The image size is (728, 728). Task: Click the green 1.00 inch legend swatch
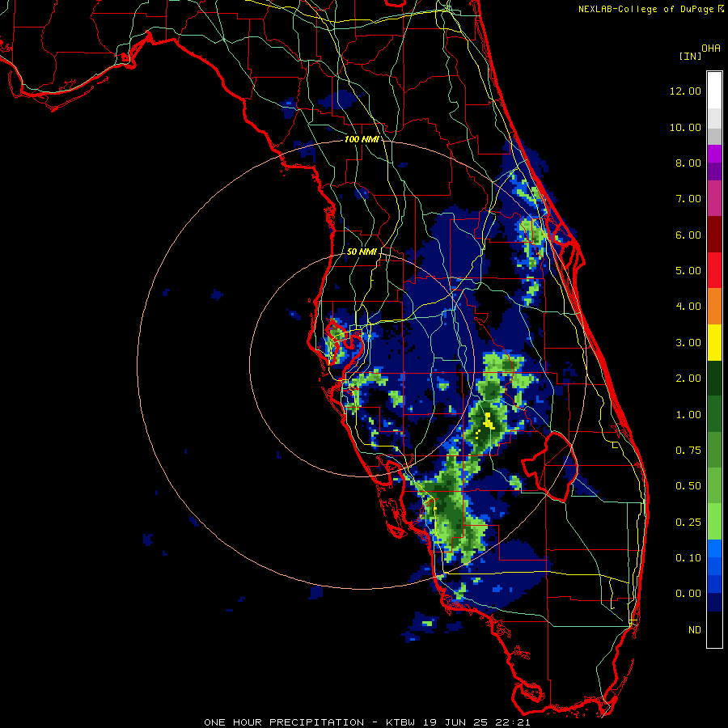pyautogui.click(x=714, y=414)
